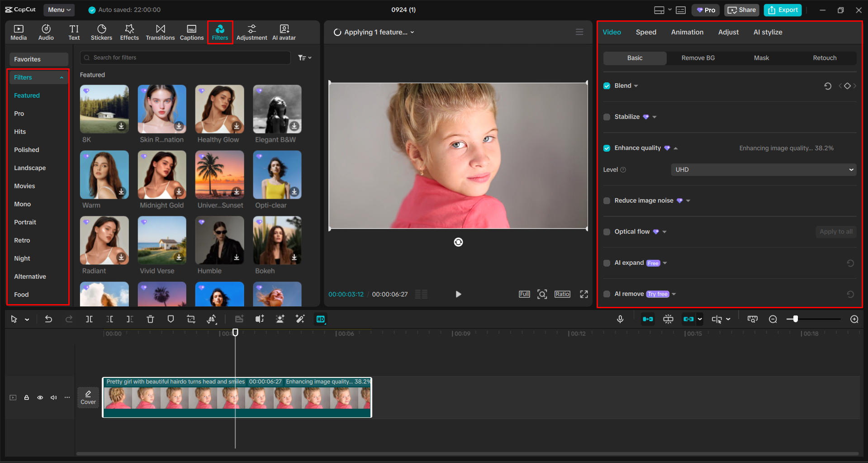Open the Captions panel
The width and height of the screenshot is (868, 463).
pyautogui.click(x=191, y=32)
